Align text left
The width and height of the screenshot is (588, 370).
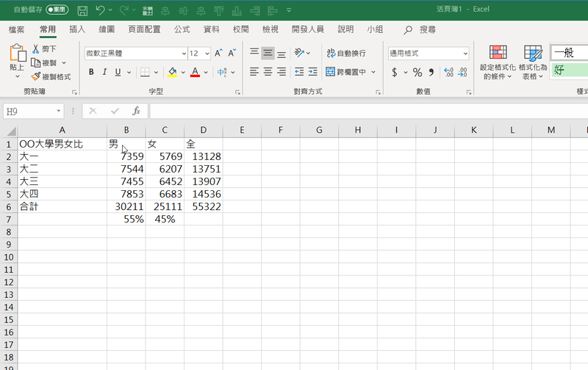pyautogui.click(x=254, y=71)
